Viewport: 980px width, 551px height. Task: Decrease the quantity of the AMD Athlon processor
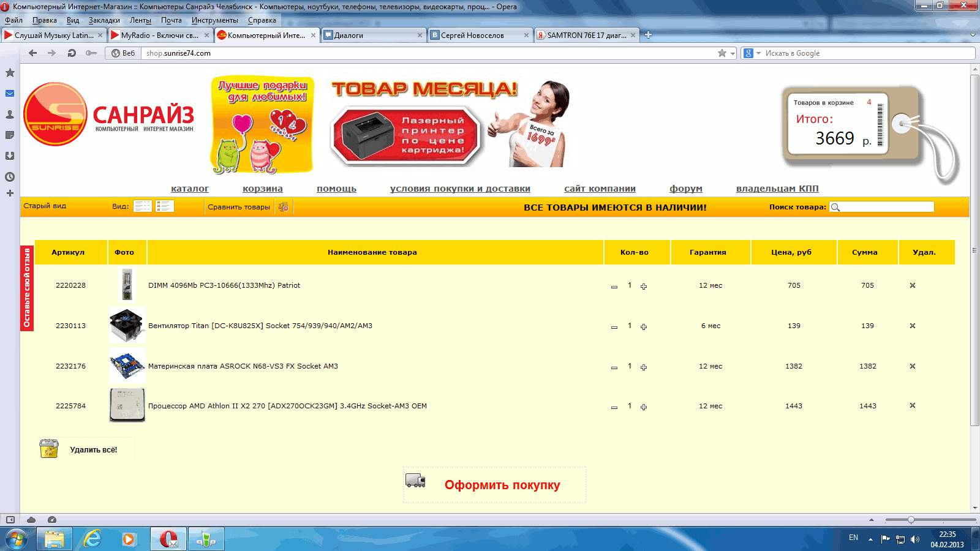click(614, 407)
